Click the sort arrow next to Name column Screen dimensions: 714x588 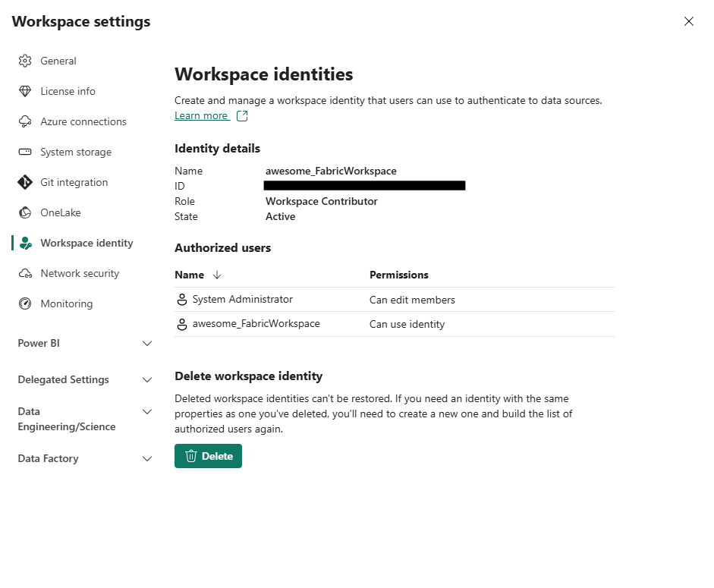point(217,275)
